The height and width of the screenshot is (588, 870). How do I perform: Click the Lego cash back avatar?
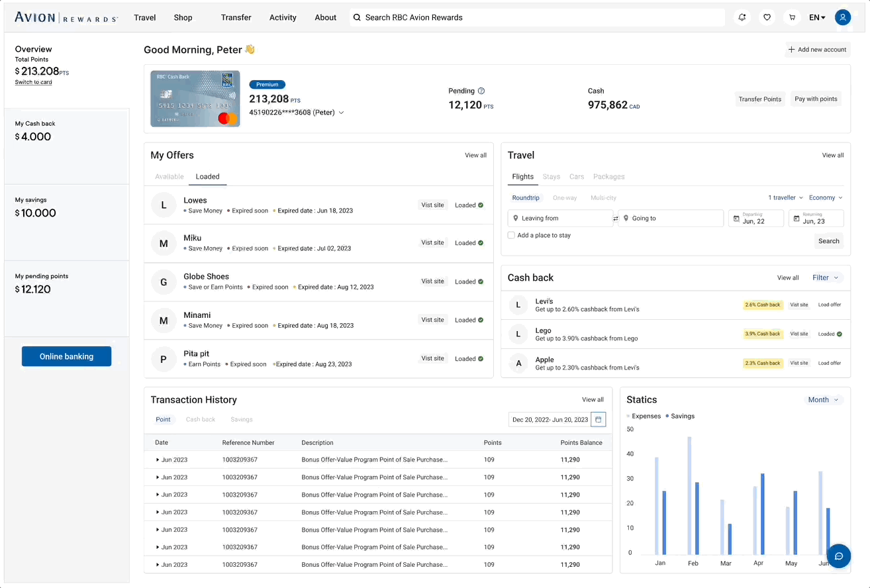click(518, 334)
